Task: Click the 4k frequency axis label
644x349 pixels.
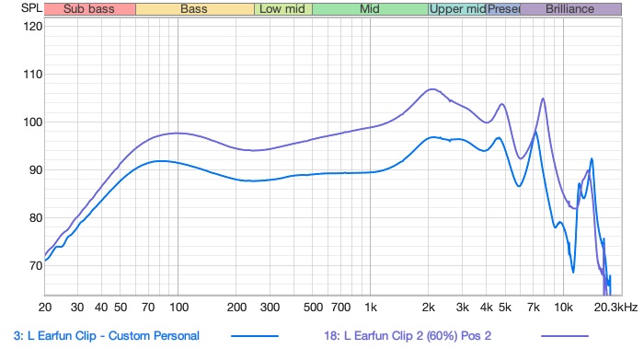Action: coord(487,307)
